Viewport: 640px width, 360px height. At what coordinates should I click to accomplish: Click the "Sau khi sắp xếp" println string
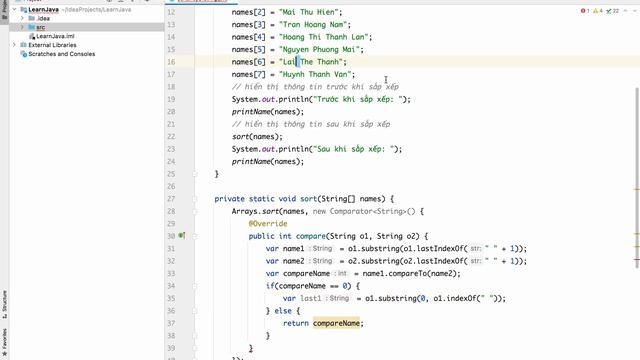coord(354,149)
